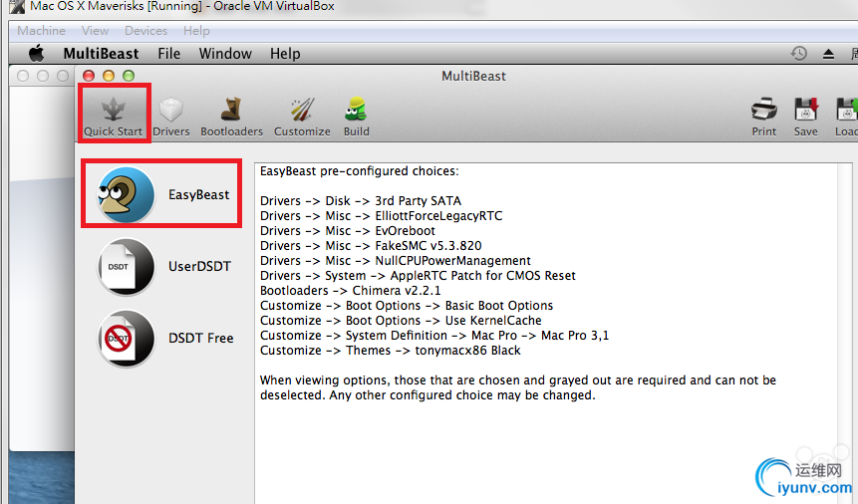858x504 pixels.
Task: Select the UserDSDT preset
Action: [164, 267]
